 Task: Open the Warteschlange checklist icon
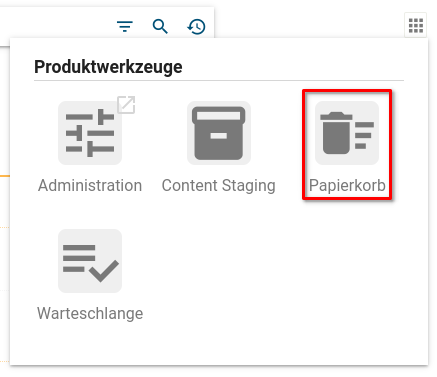(x=90, y=261)
